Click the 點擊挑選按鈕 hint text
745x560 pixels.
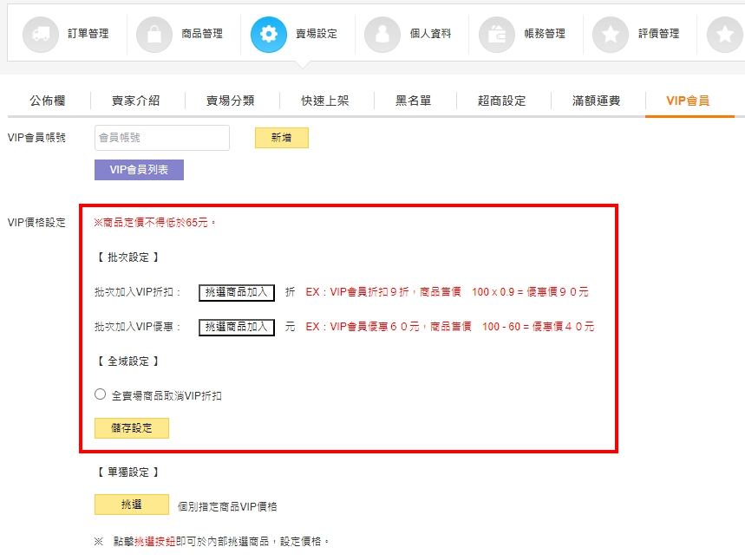tap(212, 542)
